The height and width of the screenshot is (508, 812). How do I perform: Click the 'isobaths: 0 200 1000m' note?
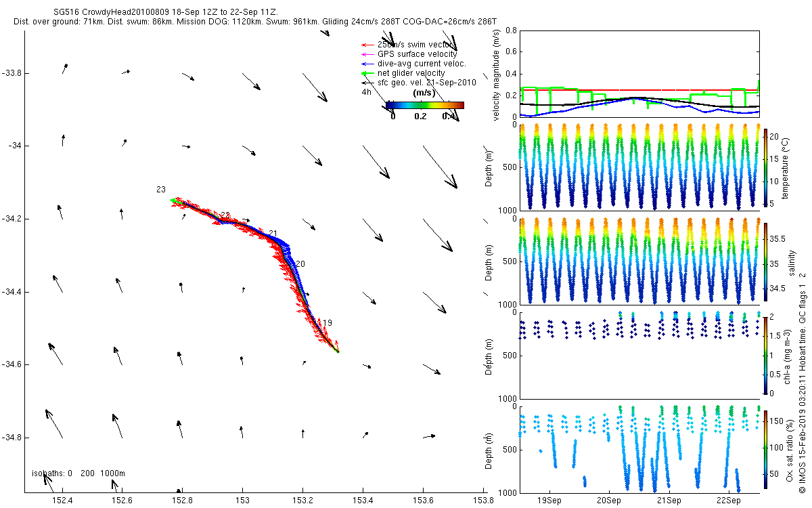tap(78, 473)
